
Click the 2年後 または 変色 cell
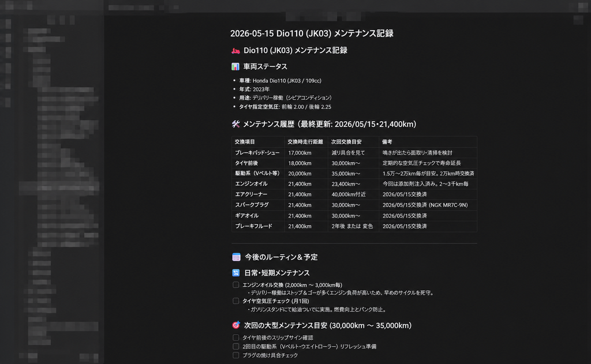[x=353, y=226]
